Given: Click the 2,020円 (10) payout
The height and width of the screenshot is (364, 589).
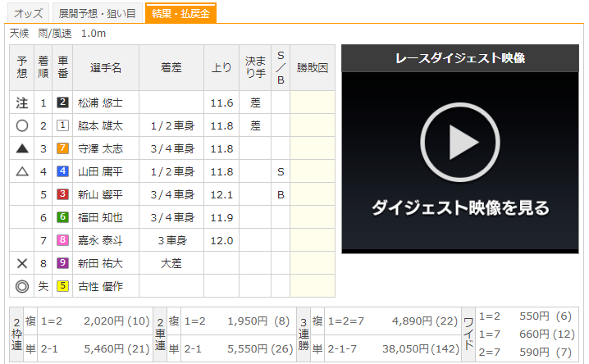Looking at the screenshot, I should (x=116, y=321).
